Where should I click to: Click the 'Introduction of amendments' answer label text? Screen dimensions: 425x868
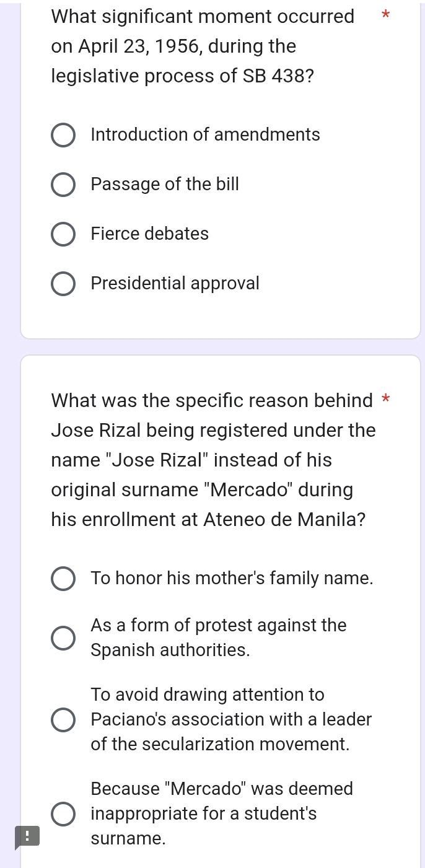tap(205, 135)
